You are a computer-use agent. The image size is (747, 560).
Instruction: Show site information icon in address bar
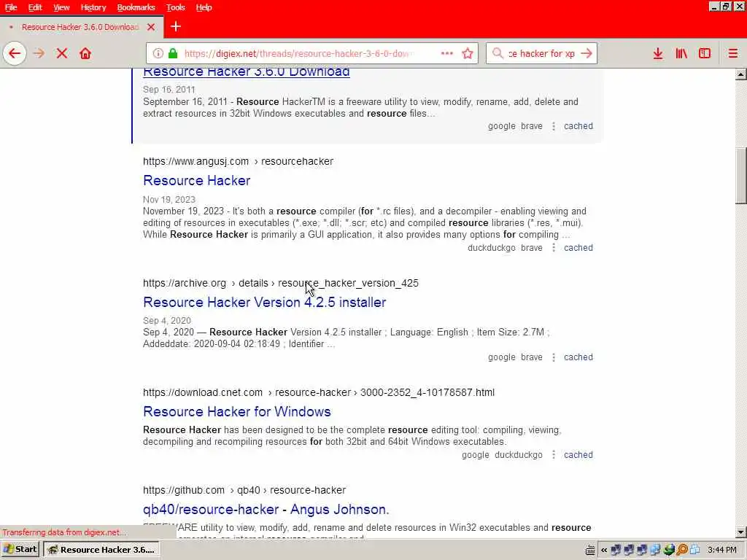pos(158,53)
